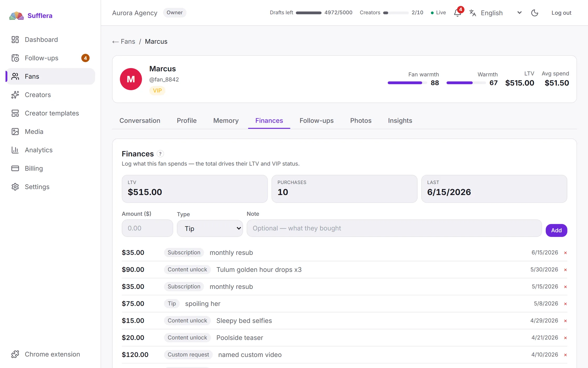Click the 5/15/2026 date

pyautogui.click(x=545, y=287)
